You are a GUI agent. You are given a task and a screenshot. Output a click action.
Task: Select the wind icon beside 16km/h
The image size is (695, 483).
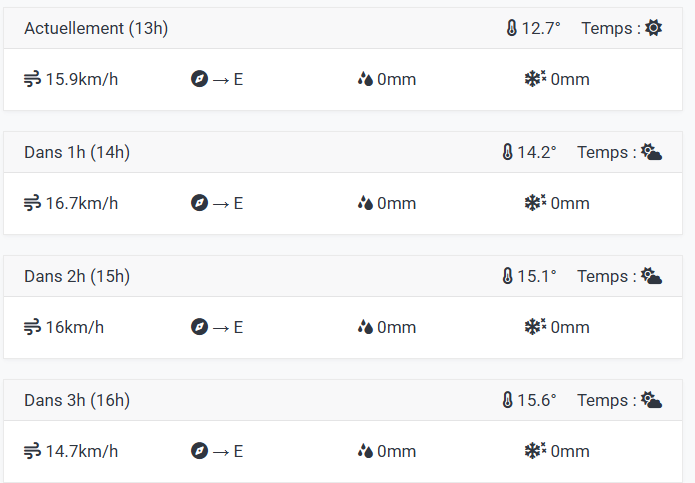32,327
